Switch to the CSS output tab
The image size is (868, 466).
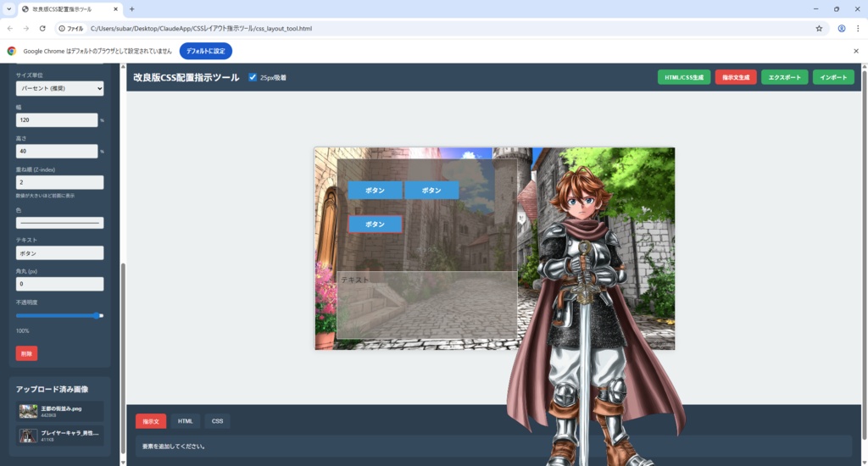pos(217,421)
